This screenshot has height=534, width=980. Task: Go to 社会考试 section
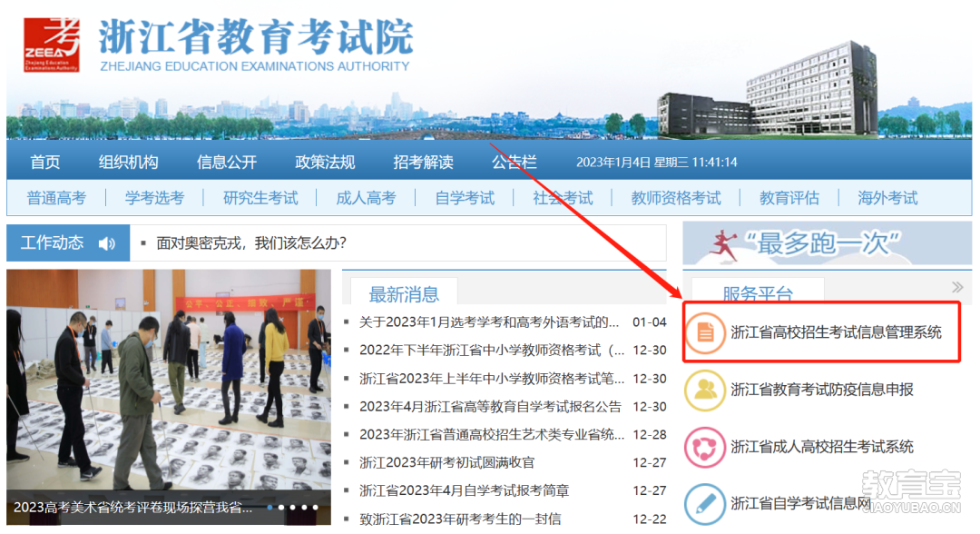click(563, 198)
